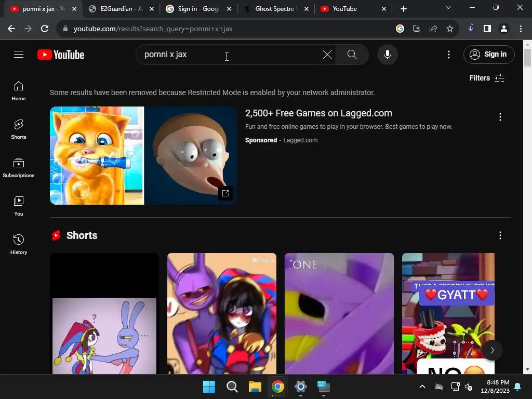Open '2,500+ Free Games on Lagged.com' title
The image size is (532, 399).
coord(318,113)
